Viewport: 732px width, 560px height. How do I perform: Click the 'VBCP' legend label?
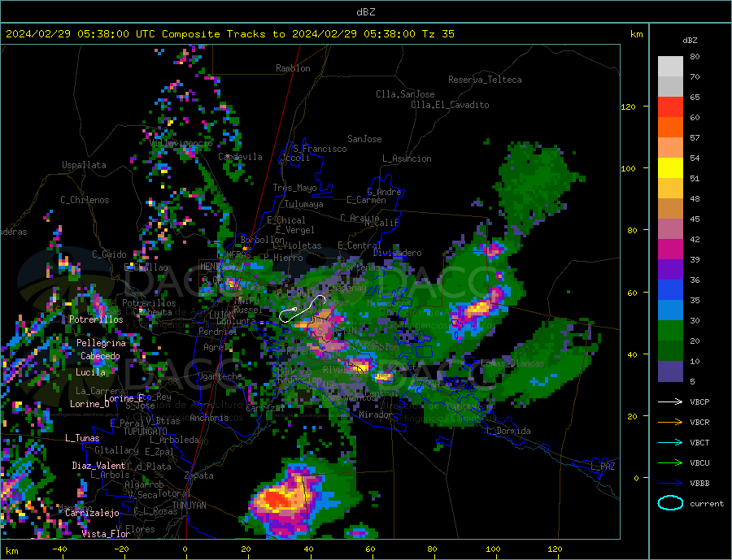[x=699, y=402]
